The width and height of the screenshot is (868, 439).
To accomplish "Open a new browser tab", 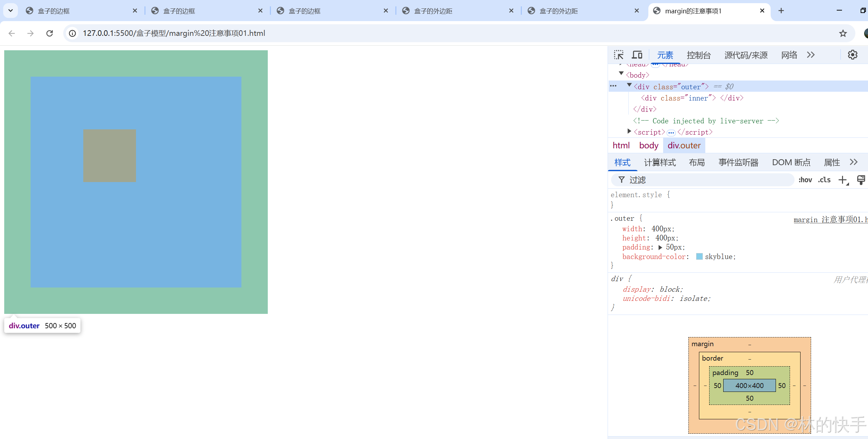I will (x=781, y=11).
